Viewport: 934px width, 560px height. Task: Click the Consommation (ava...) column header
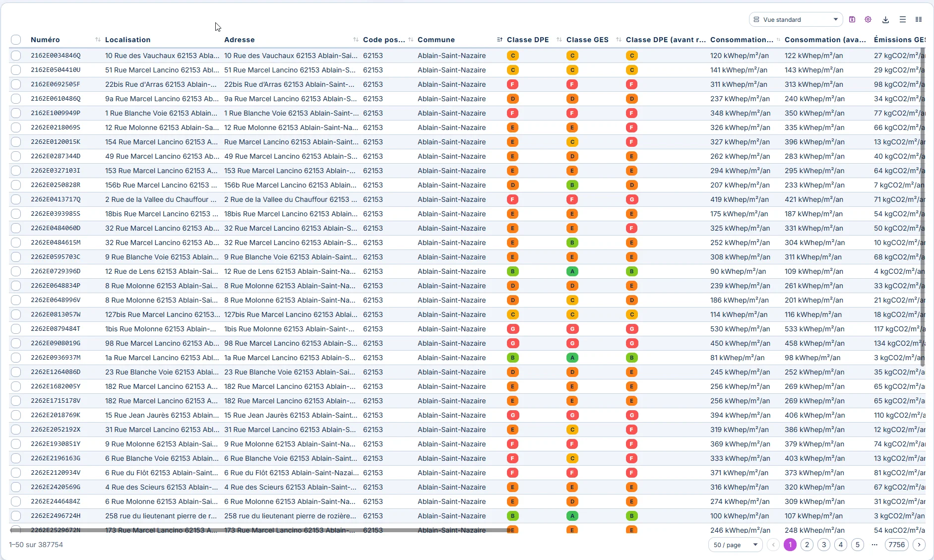pos(825,40)
